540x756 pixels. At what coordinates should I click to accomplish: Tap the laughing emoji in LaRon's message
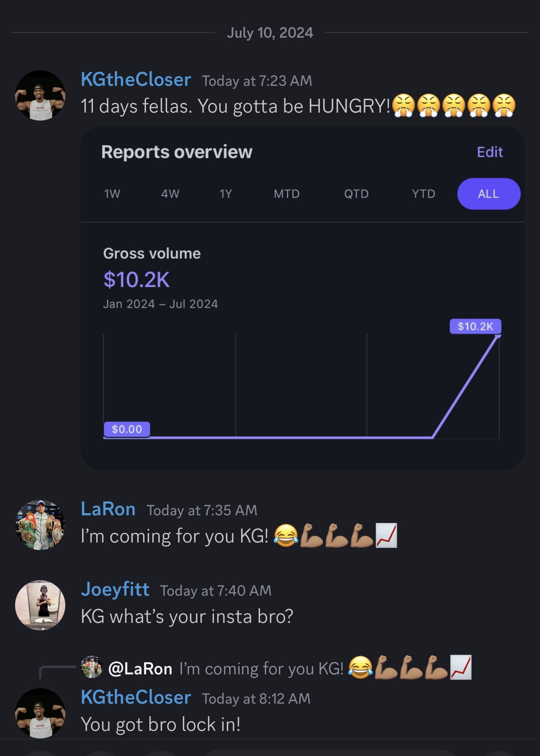tap(286, 535)
